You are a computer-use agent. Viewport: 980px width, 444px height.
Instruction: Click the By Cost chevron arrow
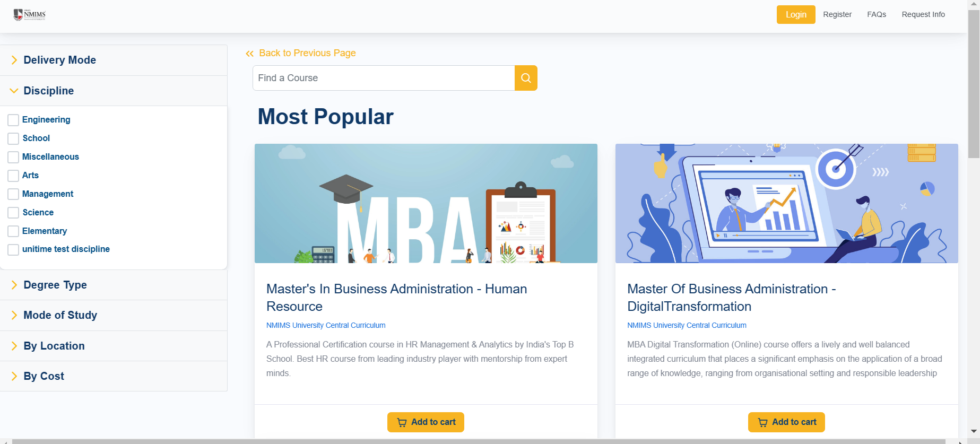(x=14, y=376)
